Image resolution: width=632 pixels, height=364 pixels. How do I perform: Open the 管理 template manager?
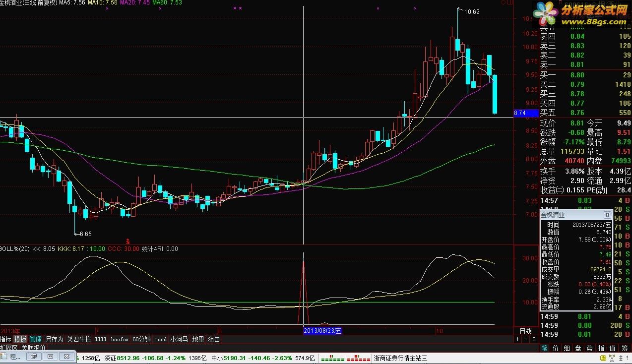(x=35, y=339)
